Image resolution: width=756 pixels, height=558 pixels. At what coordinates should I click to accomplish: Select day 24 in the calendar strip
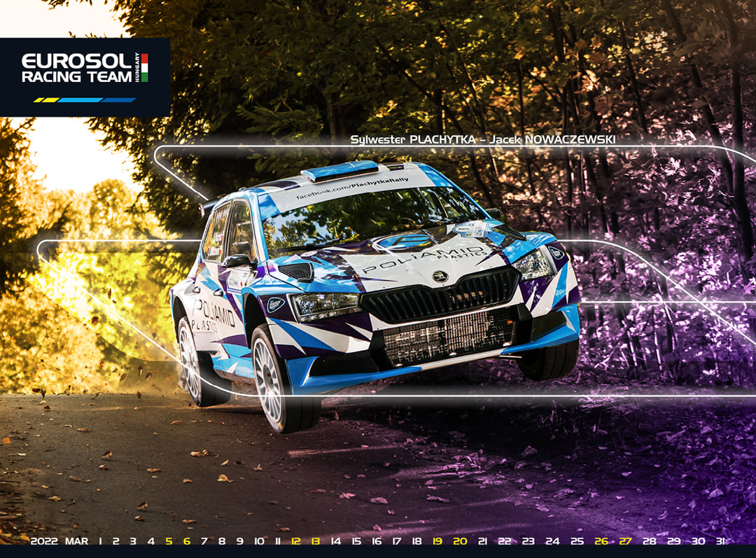tap(552, 541)
